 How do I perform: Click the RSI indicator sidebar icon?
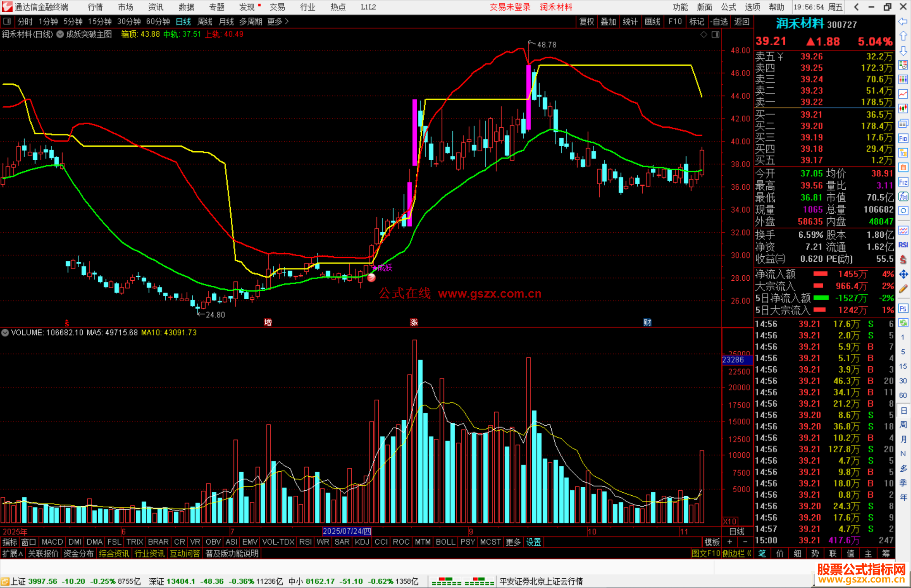pos(903,245)
